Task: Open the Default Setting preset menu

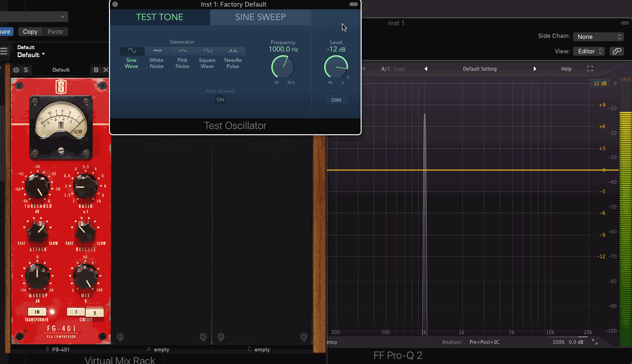Action: (480, 69)
